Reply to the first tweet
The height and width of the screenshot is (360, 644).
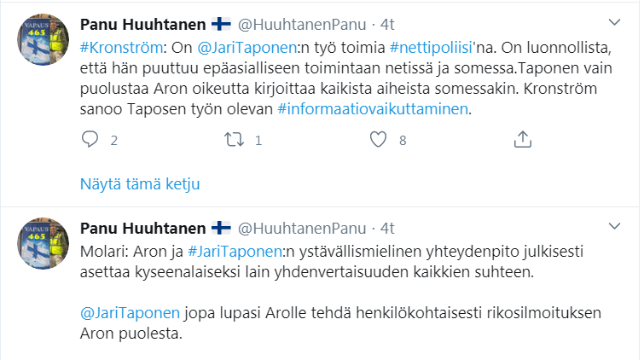90,138
